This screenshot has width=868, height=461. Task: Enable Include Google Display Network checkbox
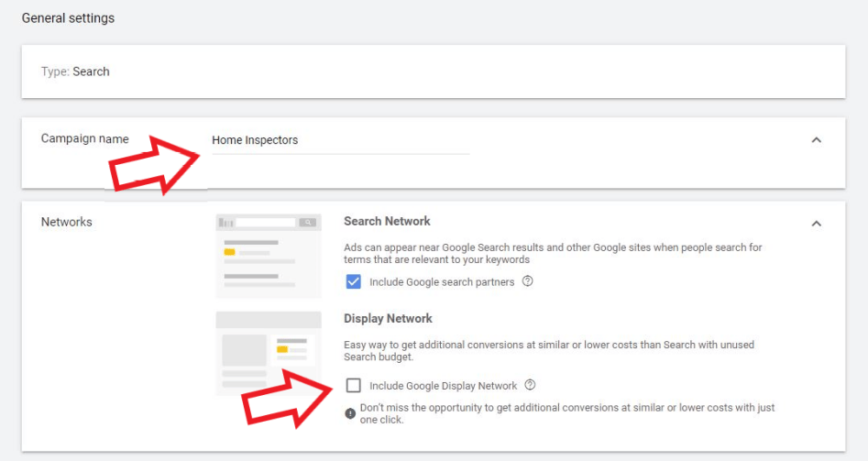tap(353, 385)
